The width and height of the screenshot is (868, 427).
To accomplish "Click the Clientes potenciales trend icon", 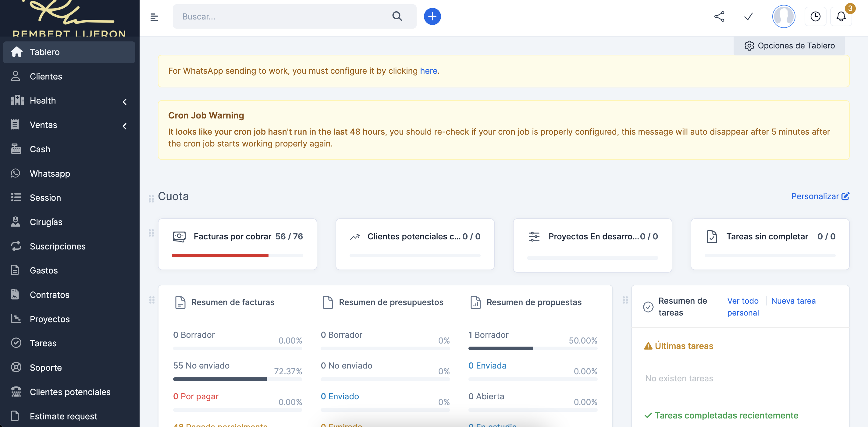I will [355, 237].
